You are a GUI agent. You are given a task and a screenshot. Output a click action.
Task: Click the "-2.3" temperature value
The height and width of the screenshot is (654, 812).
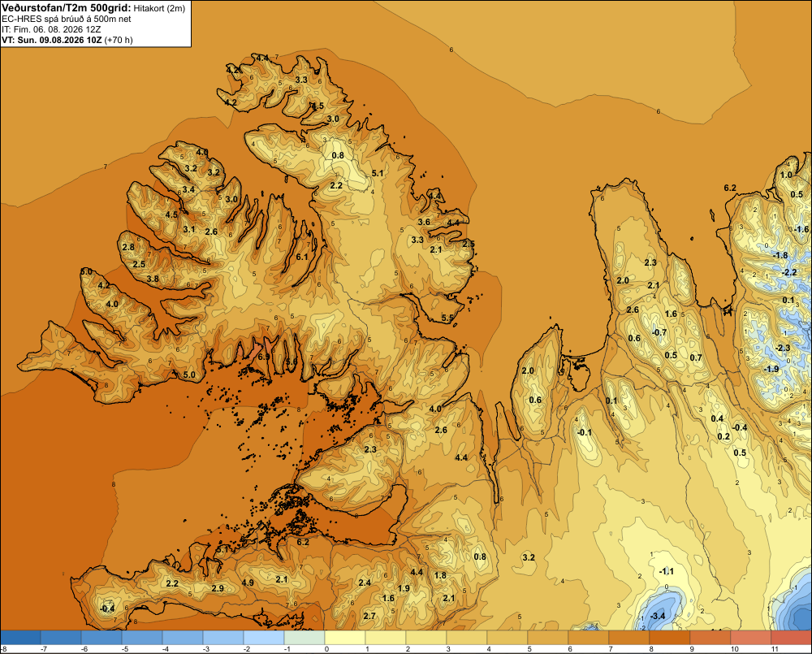783,348
